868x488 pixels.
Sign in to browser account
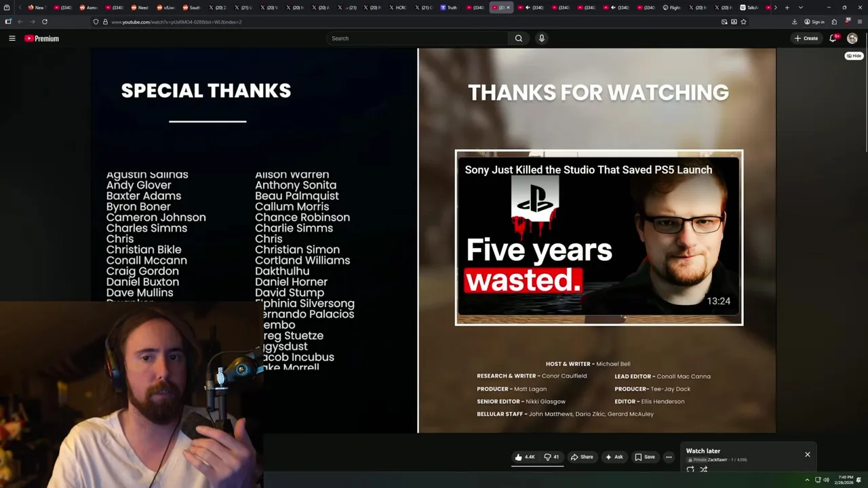[814, 22]
